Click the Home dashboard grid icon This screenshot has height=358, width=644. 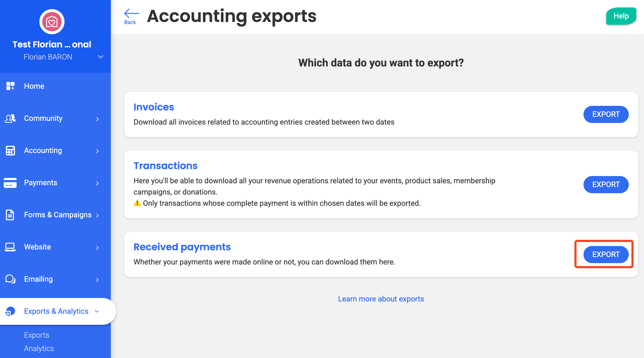click(x=10, y=86)
